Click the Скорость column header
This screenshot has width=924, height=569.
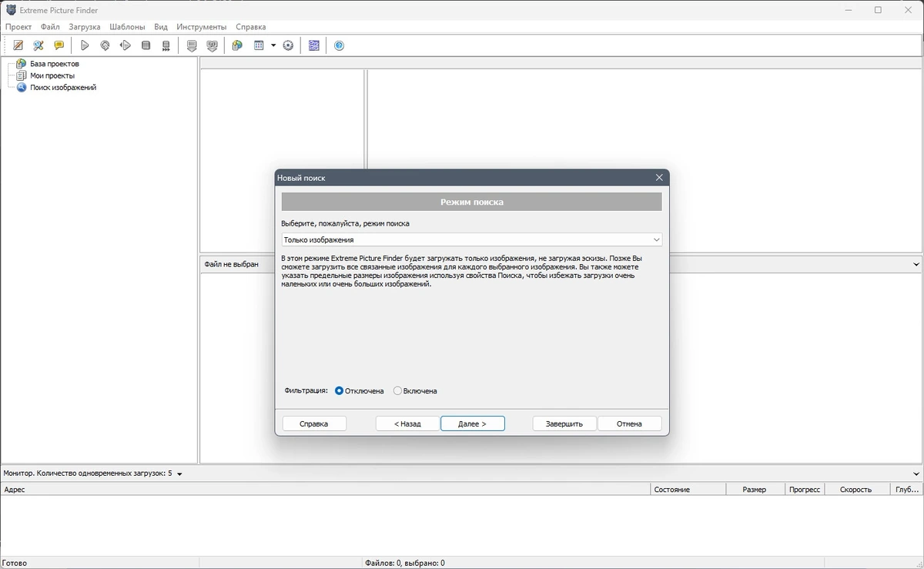coord(856,489)
